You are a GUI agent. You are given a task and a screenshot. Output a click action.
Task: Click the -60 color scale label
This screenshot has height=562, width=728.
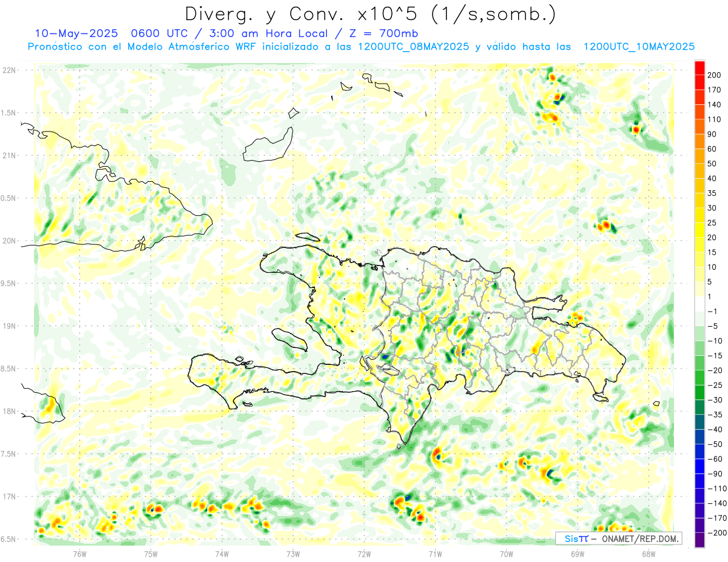(x=715, y=460)
